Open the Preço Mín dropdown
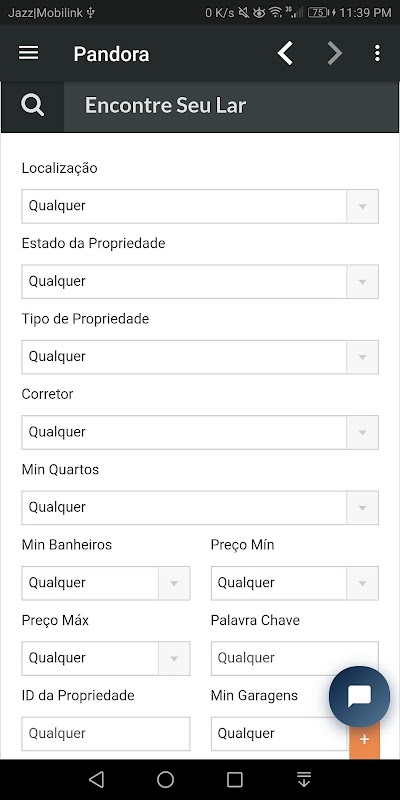This screenshot has height=800, width=400. pyautogui.click(x=295, y=583)
